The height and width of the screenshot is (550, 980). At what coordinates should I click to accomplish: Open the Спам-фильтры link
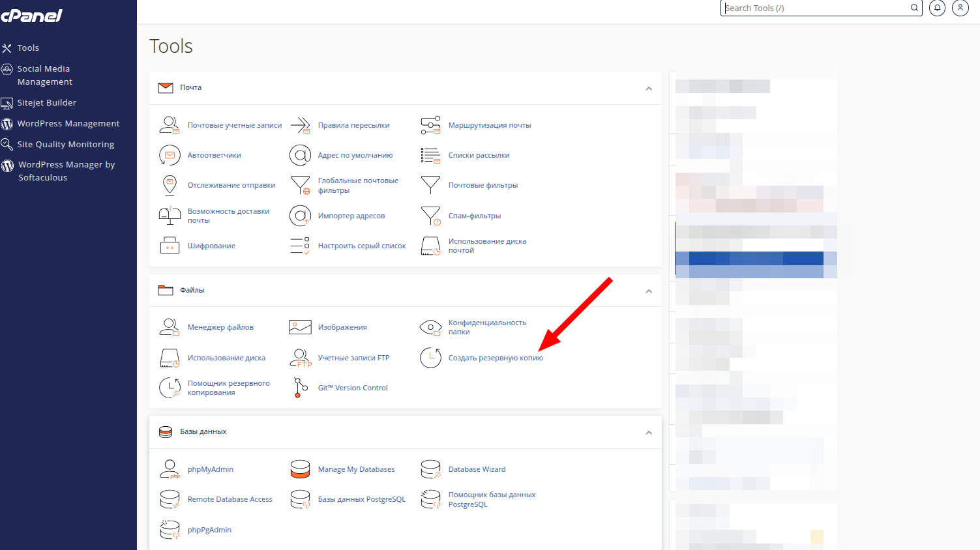[x=475, y=216]
